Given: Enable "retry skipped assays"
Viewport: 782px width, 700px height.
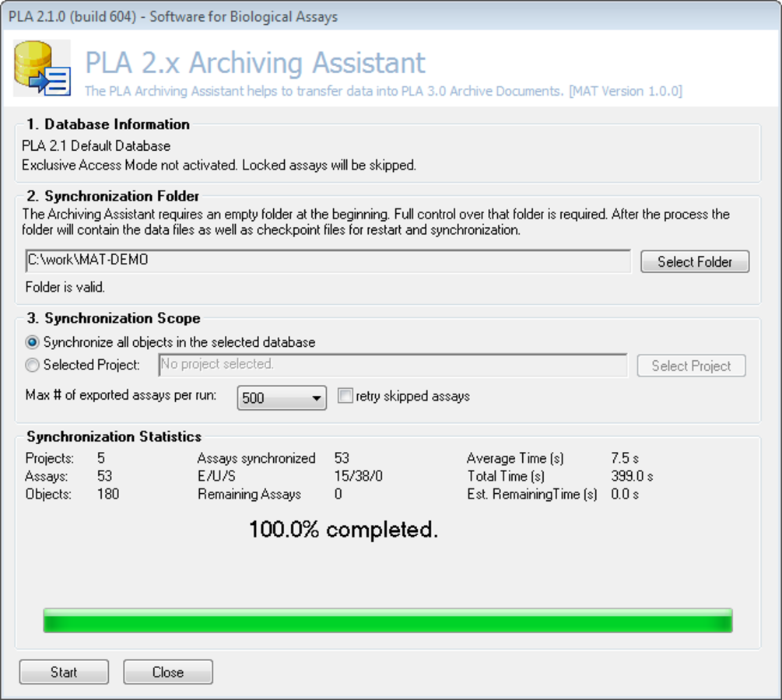Looking at the screenshot, I should tap(345, 395).
